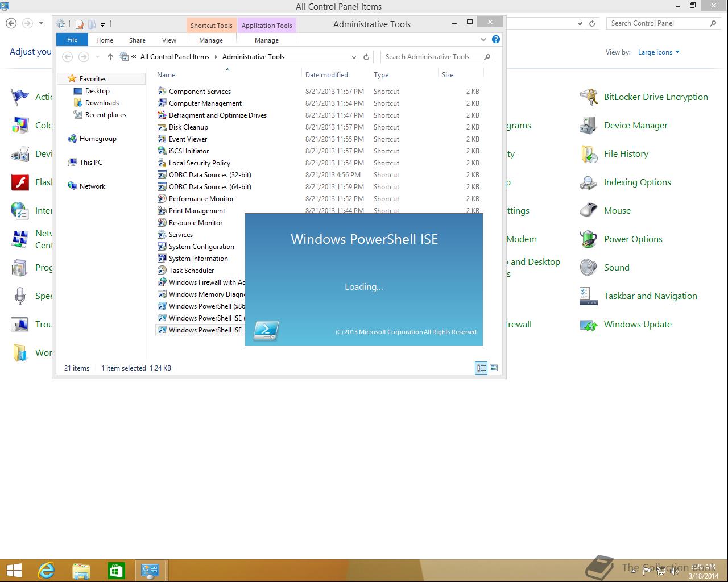Select ODBC Data Sources (32-bit) icon

pos(162,175)
